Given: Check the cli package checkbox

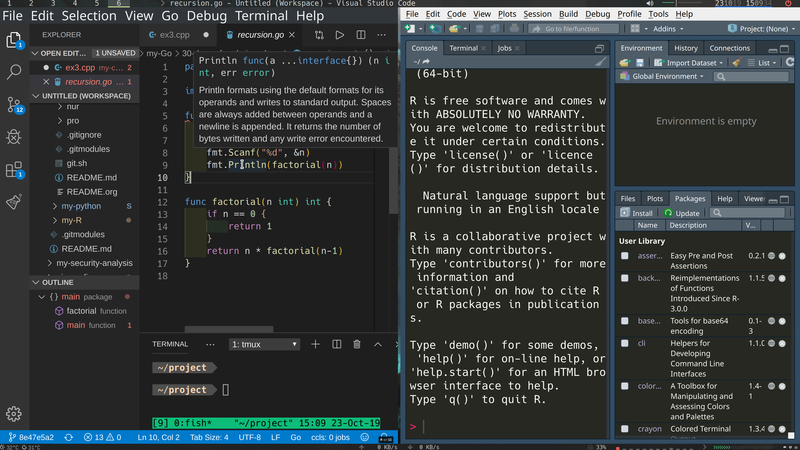Looking at the screenshot, I should (x=624, y=343).
